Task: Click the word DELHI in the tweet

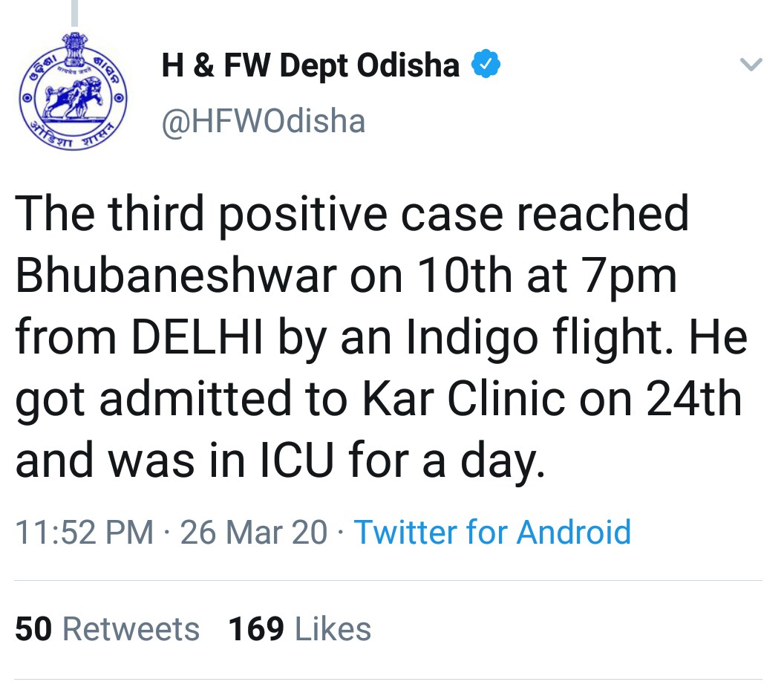Action: 197,337
